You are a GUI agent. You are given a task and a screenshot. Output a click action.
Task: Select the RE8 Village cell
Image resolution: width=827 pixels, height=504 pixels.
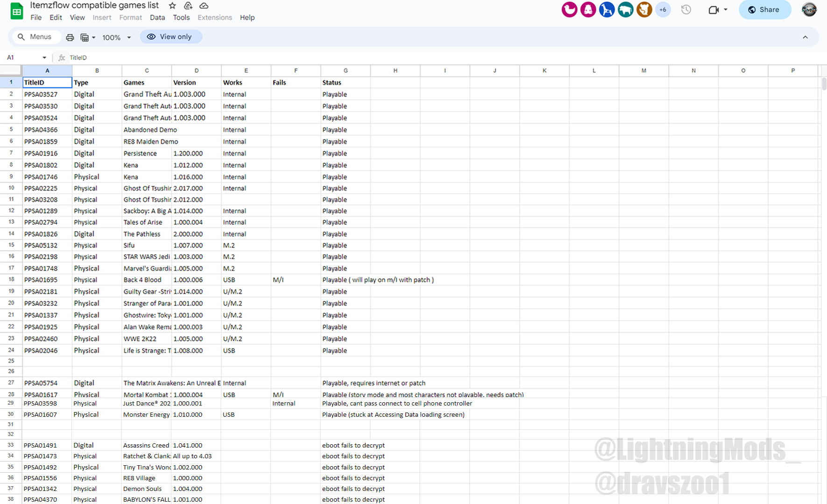click(x=146, y=478)
